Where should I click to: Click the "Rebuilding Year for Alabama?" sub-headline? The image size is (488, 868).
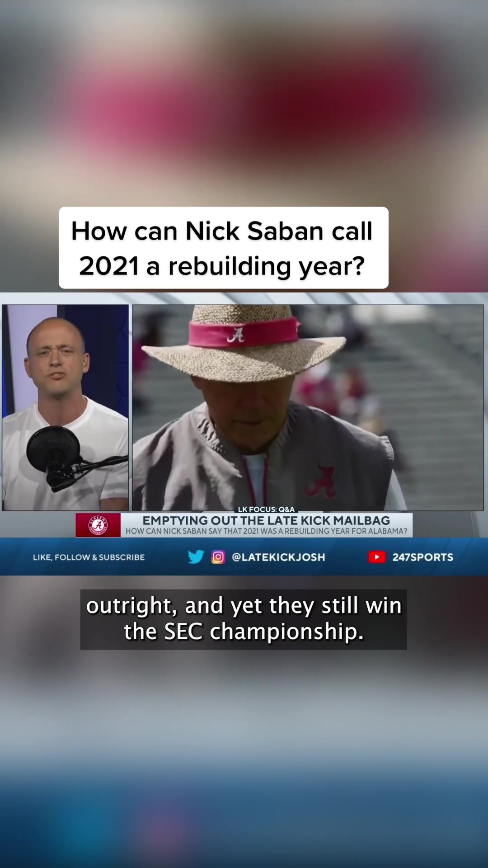click(266, 531)
